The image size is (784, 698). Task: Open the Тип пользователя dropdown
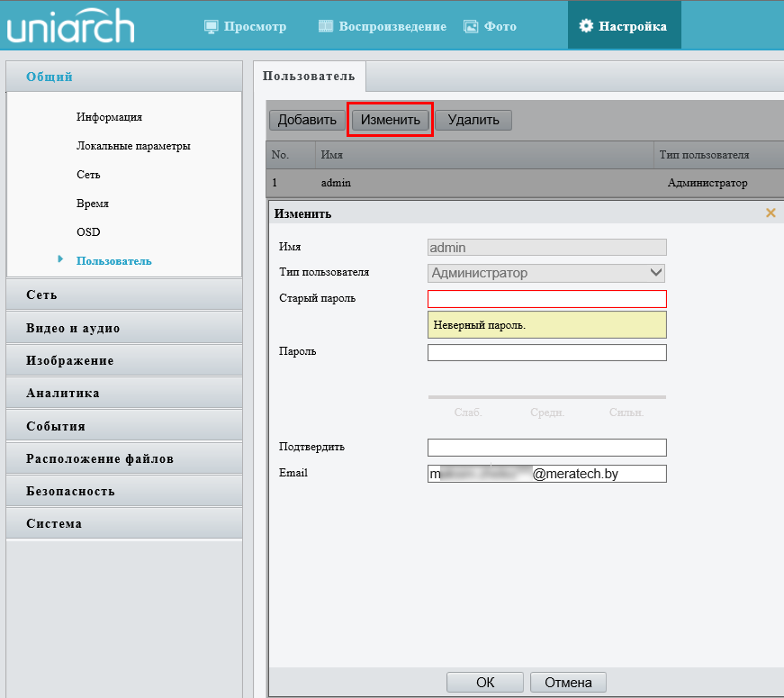click(546, 273)
